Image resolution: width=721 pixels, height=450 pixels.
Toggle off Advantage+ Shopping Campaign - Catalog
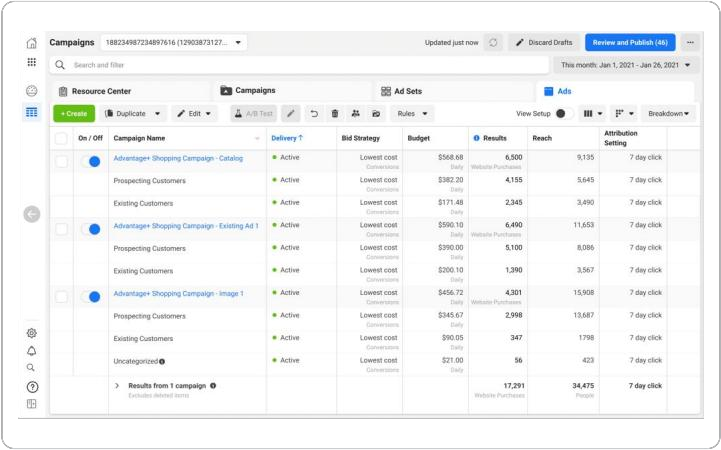[x=91, y=160]
